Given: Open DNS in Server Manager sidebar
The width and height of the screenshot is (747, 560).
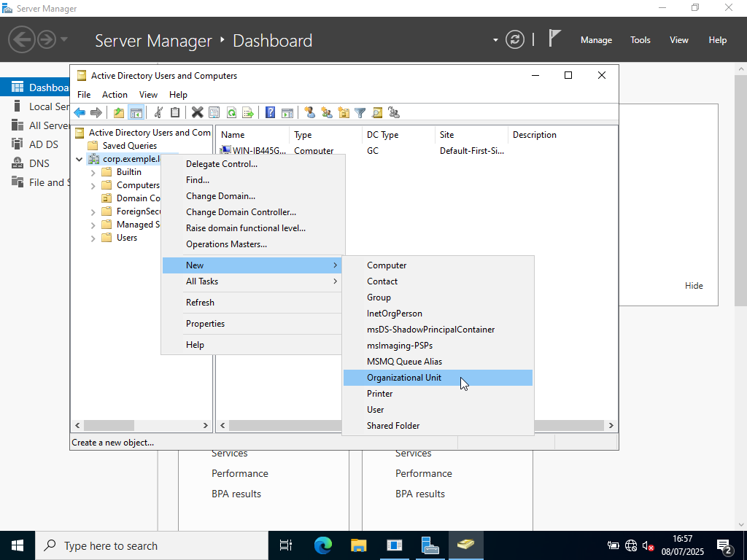Looking at the screenshot, I should 35,163.
